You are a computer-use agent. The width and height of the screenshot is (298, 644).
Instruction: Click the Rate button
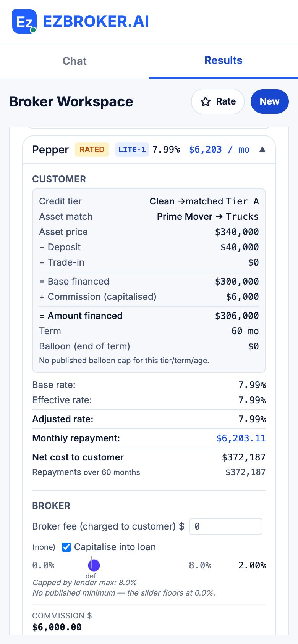[218, 101]
